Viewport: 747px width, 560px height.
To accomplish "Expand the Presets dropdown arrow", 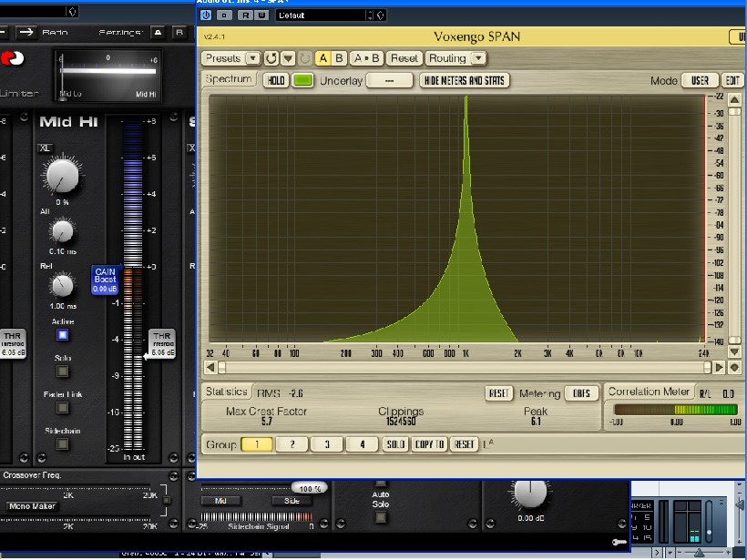I will click(253, 58).
